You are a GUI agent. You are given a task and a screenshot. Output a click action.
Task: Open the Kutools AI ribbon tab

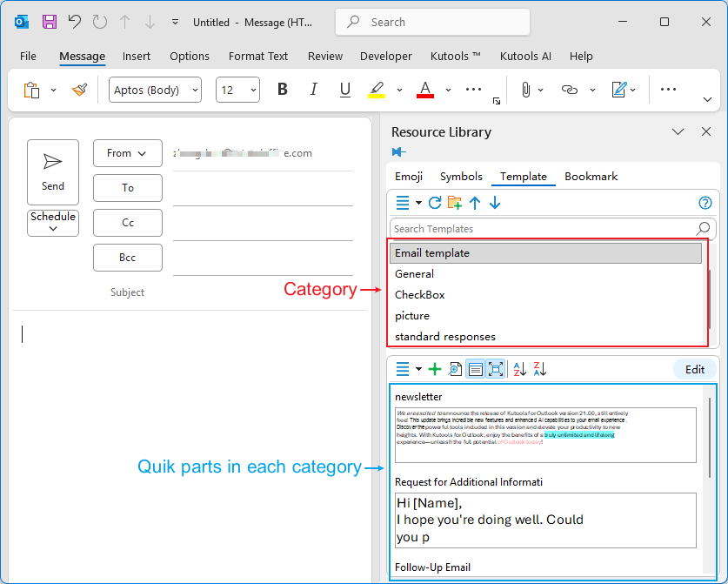[525, 56]
